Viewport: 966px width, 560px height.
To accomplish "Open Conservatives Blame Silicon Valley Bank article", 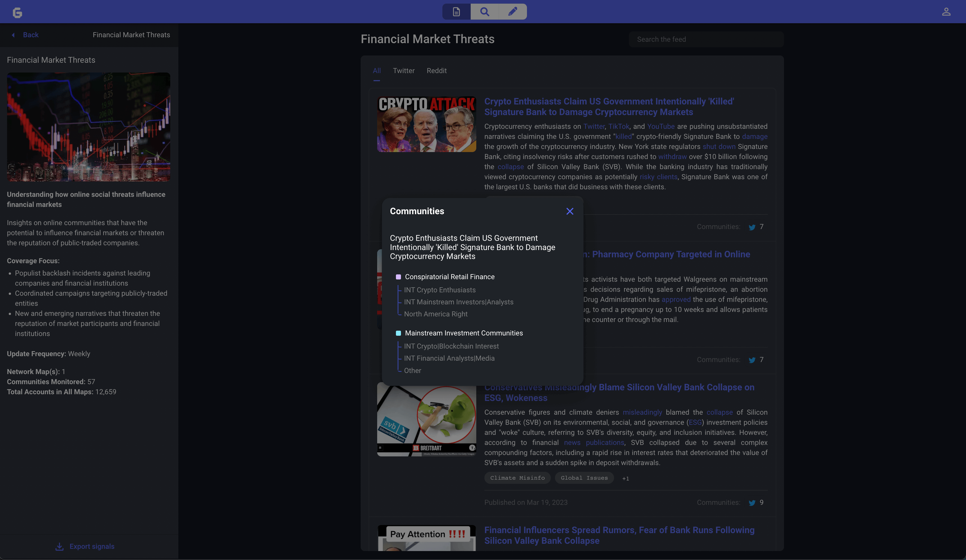I will [619, 393].
